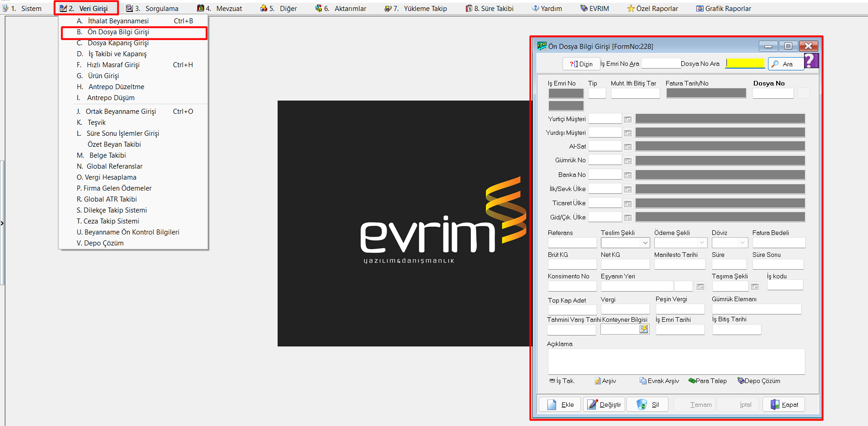The width and height of the screenshot is (868, 426).
Task: Open the Aktarımlar menu
Action: pyautogui.click(x=341, y=8)
